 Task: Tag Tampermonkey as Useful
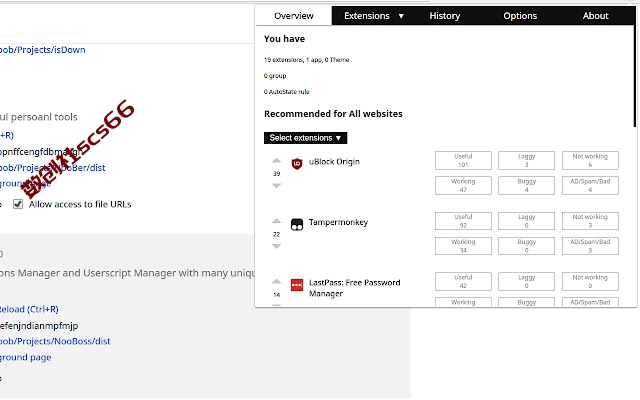[x=463, y=221]
